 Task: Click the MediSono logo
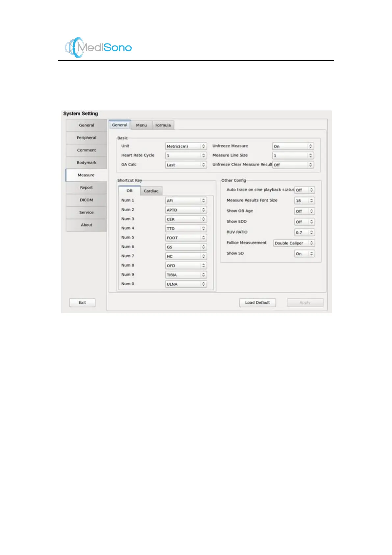coord(98,47)
